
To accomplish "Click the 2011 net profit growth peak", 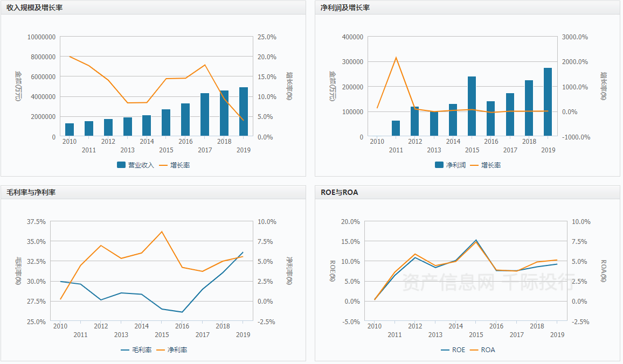I will coord(396,58).
